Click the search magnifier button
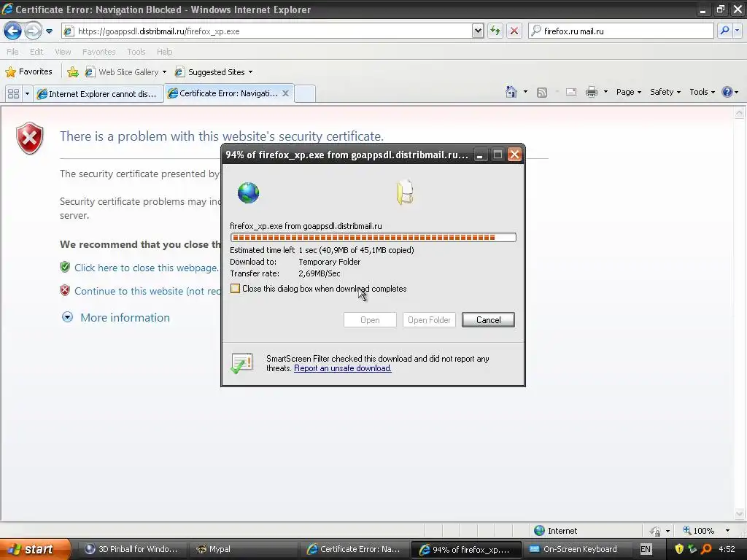Viewport: 747px width, 560px height. 724,31
